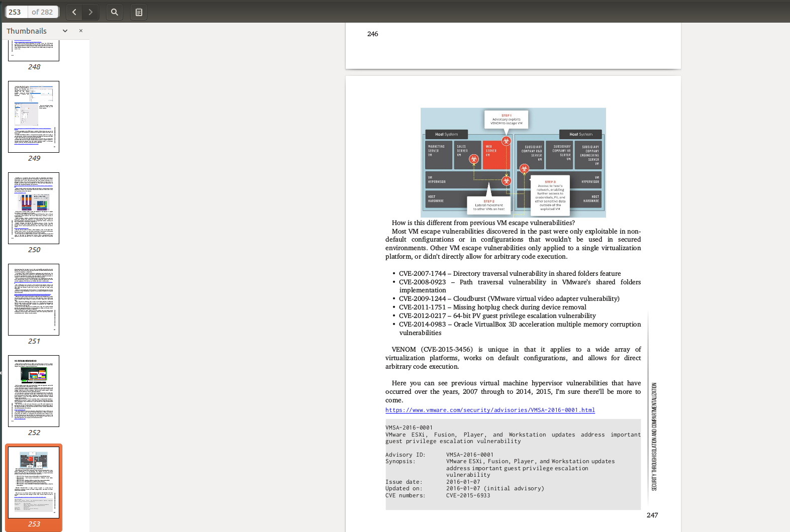Toggle the annotations notepad icon
Screen dimensions: 790x532
(x=139, y=12)
